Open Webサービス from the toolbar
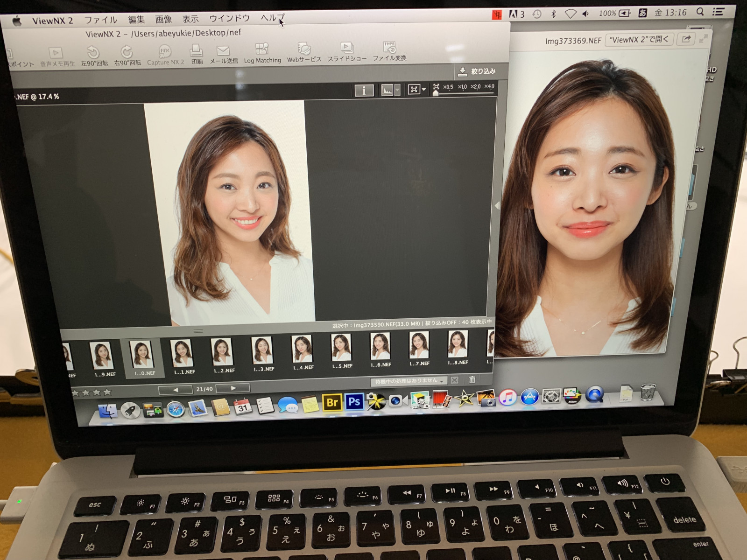This screenshot has height=560, width=747. 304,48
